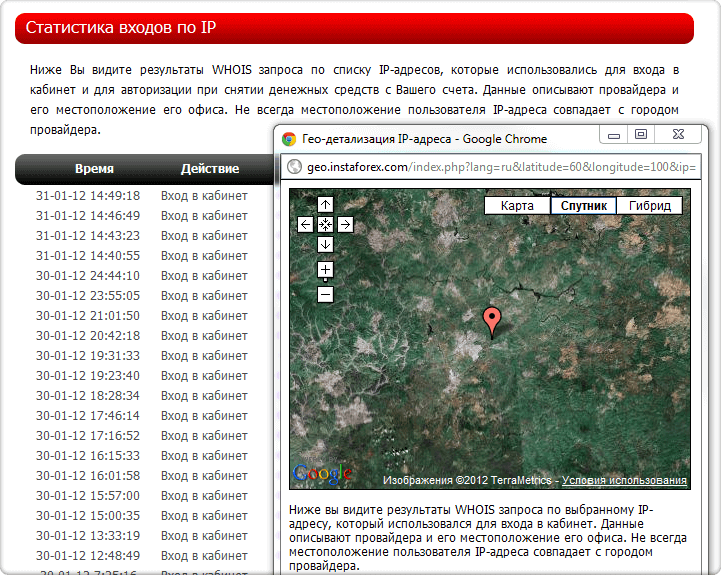Close the Гео-детализация popup window
The height and width of the screenshot is (575, 721).
[682, 134]
